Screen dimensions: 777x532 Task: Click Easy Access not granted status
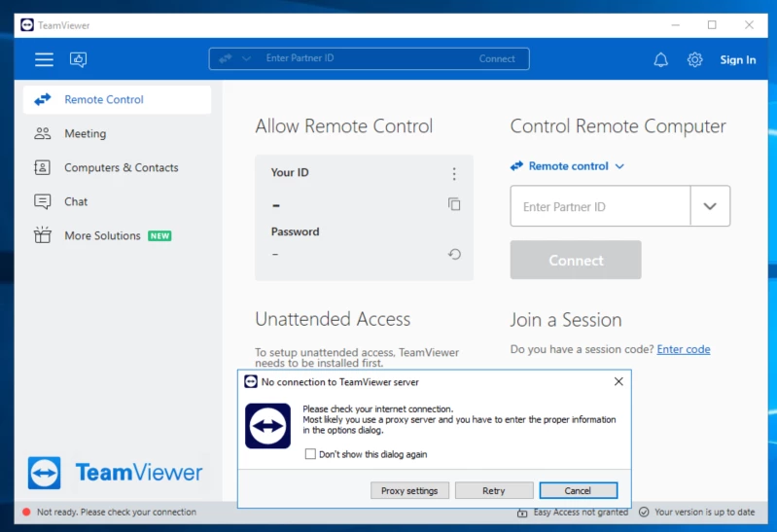point(581,513)
